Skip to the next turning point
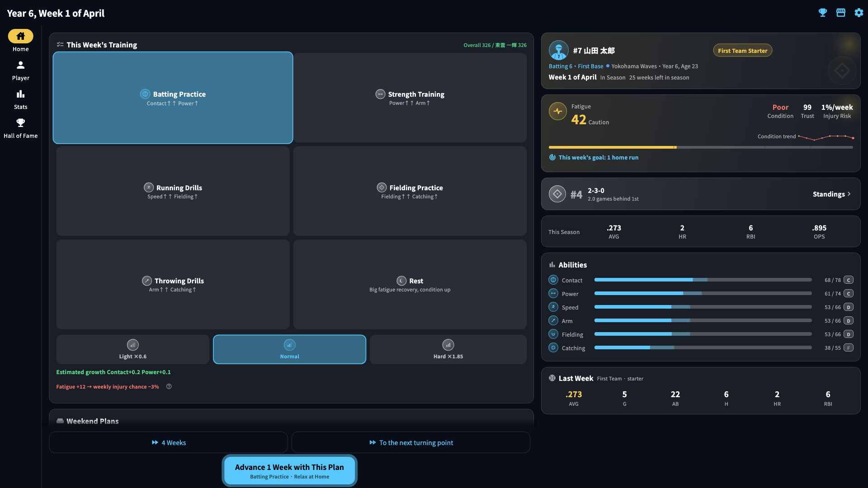Viewport: 868px width, 488px height. [410, 442]
